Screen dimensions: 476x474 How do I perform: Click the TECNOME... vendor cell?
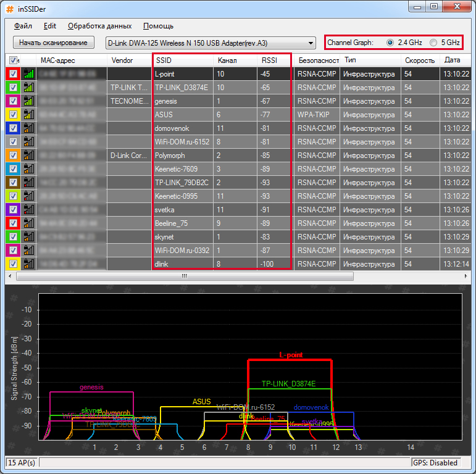129,101
